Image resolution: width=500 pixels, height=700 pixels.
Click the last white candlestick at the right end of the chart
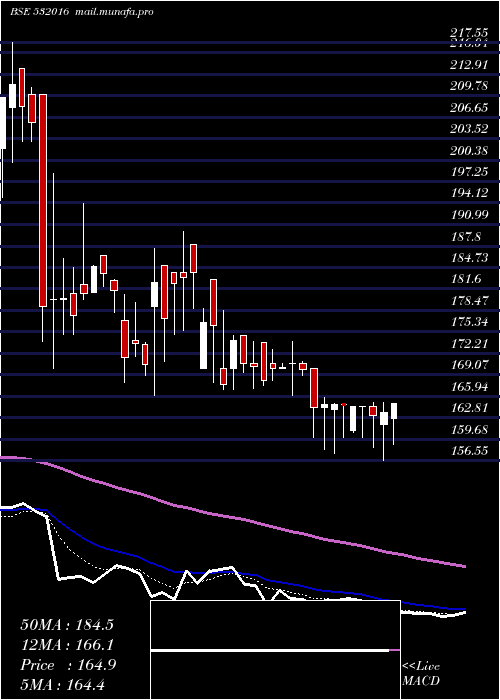click(394, 411)
